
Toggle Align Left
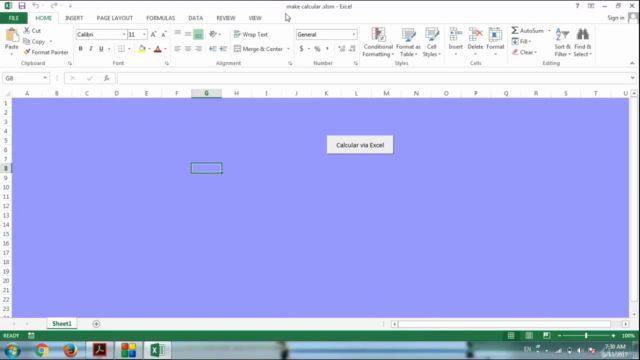178,49
